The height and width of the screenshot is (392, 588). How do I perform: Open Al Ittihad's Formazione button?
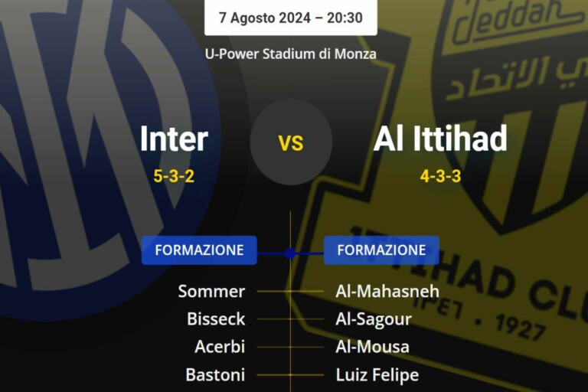[381, 250]
